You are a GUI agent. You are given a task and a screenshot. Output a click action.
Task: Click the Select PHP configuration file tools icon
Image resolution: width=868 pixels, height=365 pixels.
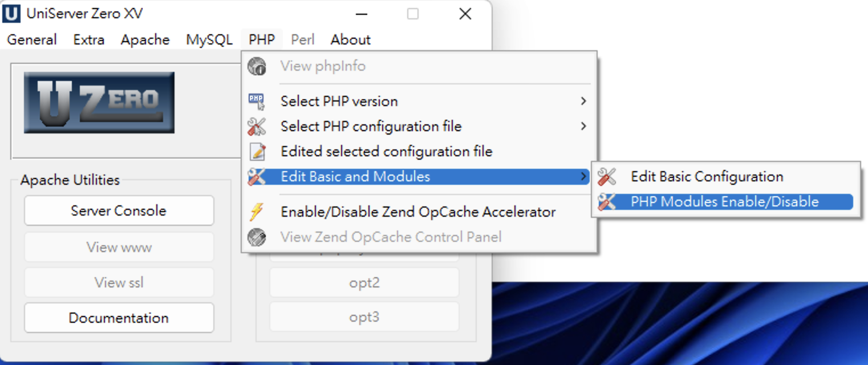tap(257, 127)
